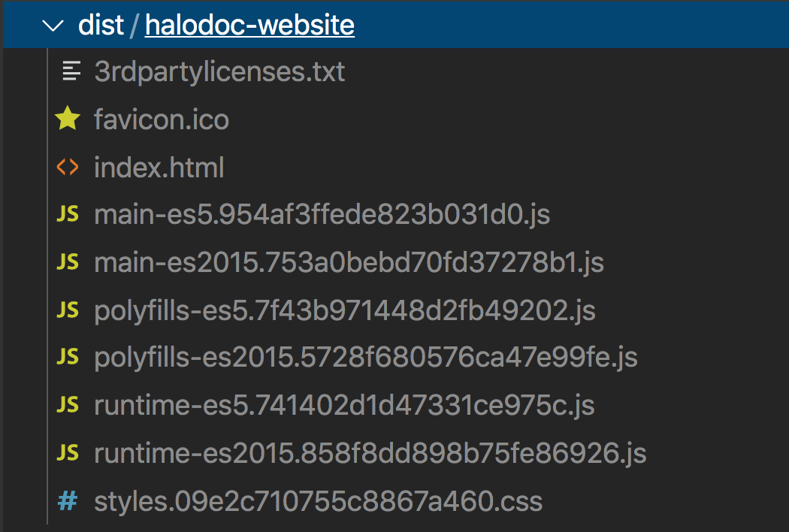This screenshot has height=532, width=789.
Task: Click JS icon beside main-es2015 file
Action: coord(68,261)
